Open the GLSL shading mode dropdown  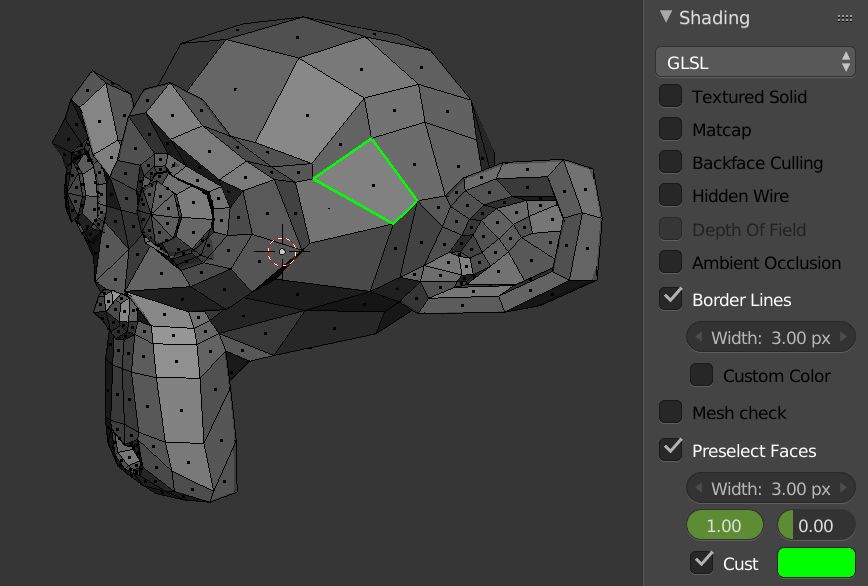point(755,62)
